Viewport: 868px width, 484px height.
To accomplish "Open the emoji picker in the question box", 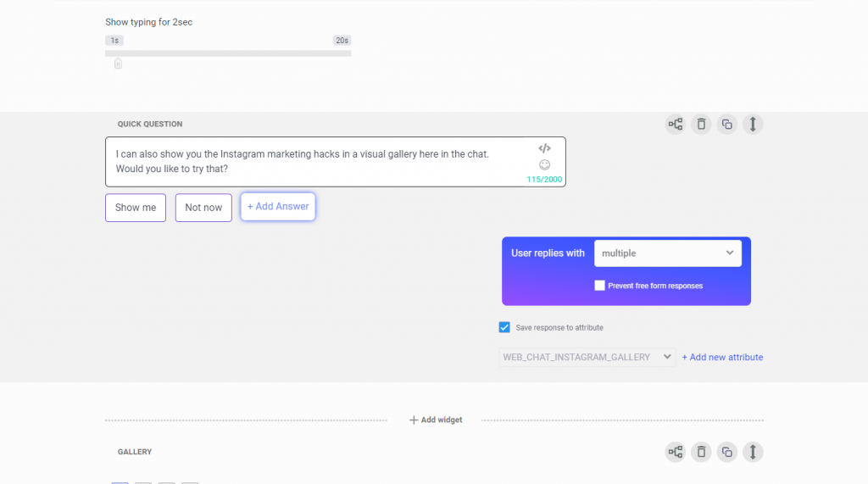I will [x=545, y=164].
